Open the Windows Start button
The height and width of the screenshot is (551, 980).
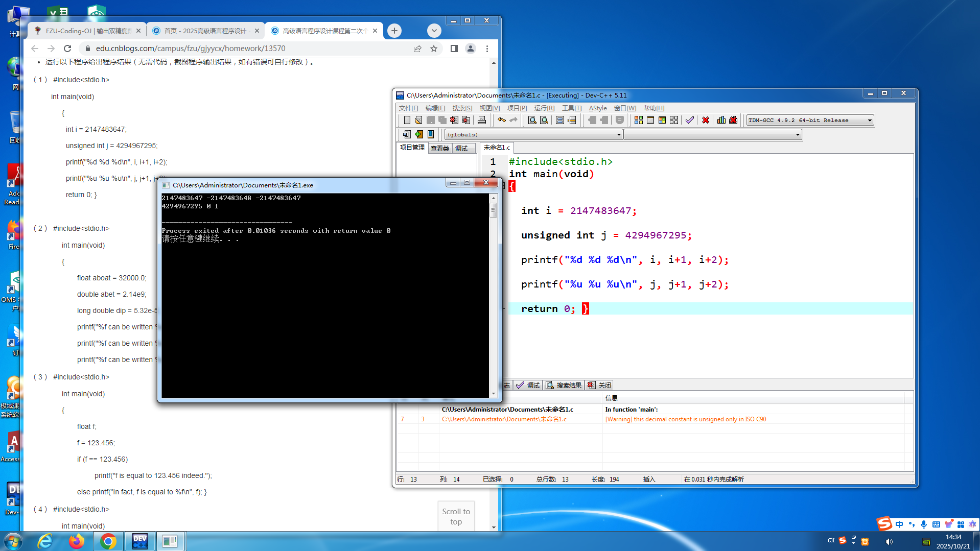(x=12, y=541)
